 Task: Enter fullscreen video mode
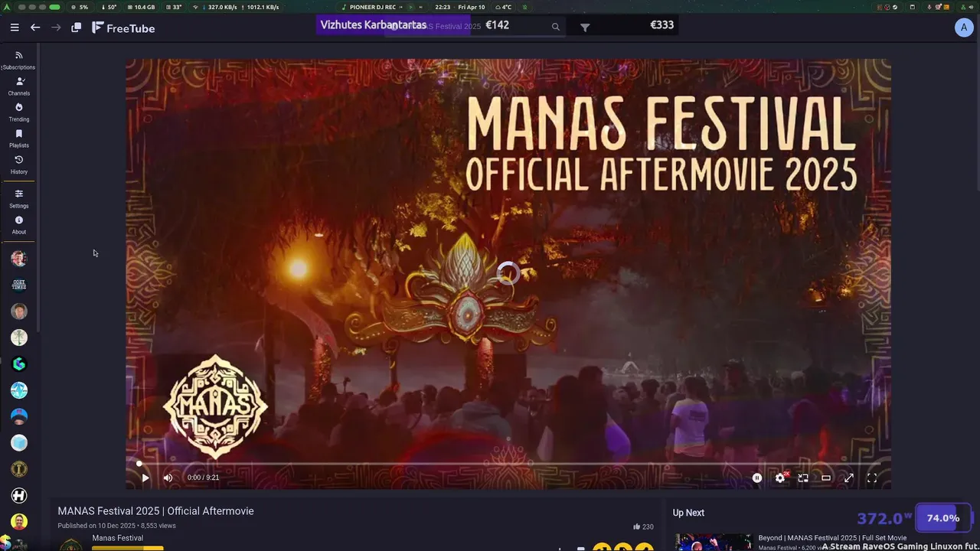tap(871, 478)
